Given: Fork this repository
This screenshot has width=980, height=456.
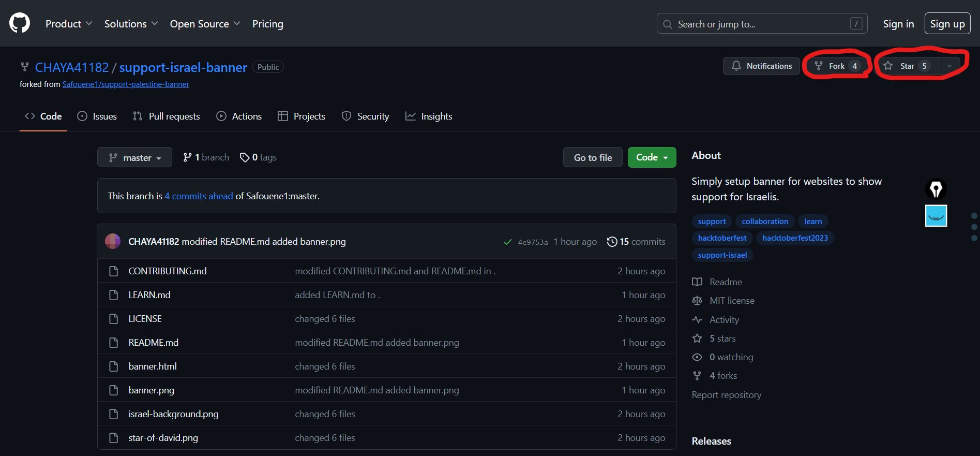Looking at the screenshot, I should 836,66.
